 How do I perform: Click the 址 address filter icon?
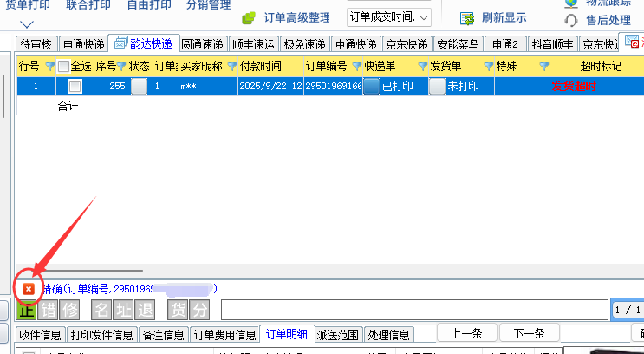pos(124,310)
